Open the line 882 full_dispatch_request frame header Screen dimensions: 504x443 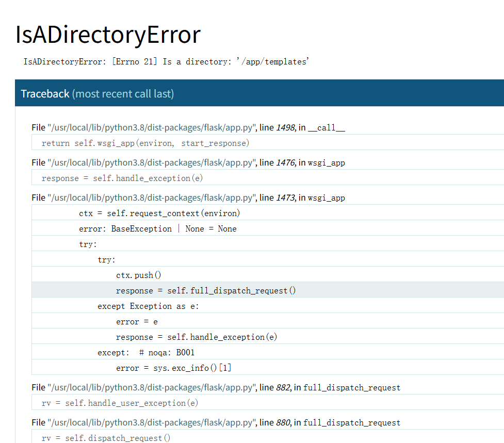coord(216,387)
